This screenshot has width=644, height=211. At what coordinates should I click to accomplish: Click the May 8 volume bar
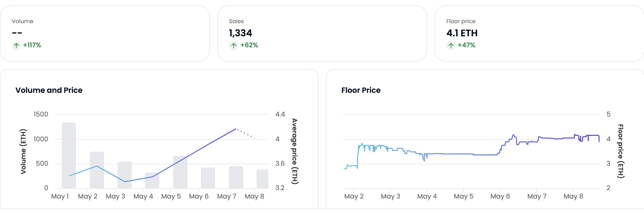[x=262, y=179]
